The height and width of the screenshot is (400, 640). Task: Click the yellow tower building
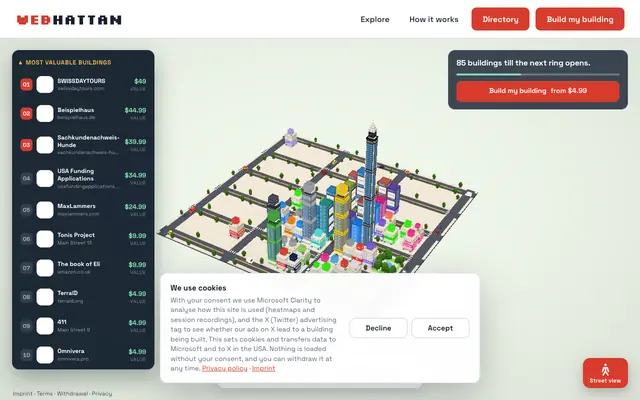click(342, 216)
